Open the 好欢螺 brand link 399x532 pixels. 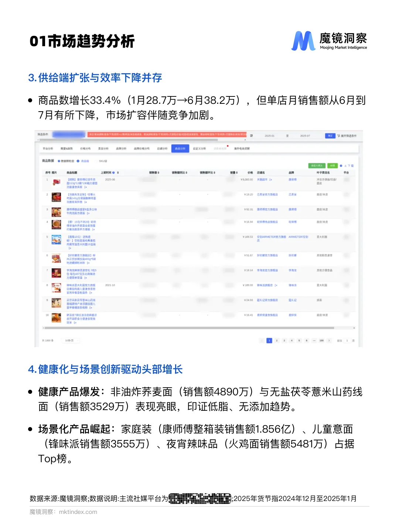pyautogui.click(x=293, y=255)
